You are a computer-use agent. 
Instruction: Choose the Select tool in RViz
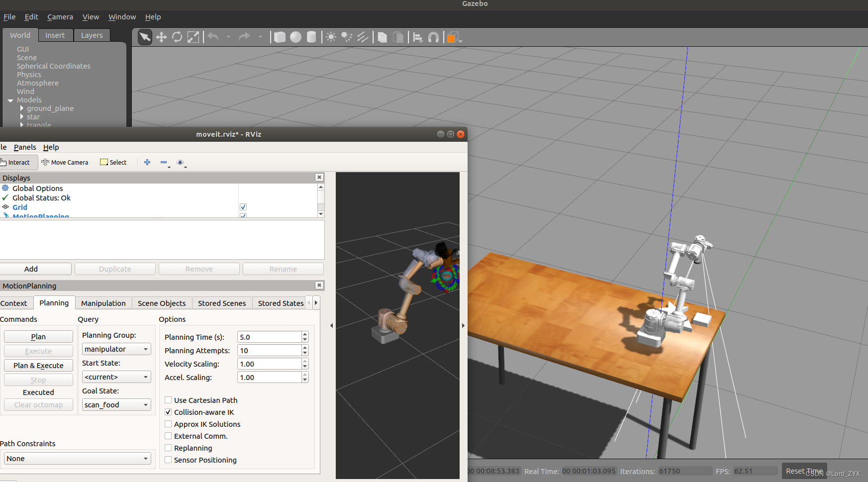click(113, 162)
